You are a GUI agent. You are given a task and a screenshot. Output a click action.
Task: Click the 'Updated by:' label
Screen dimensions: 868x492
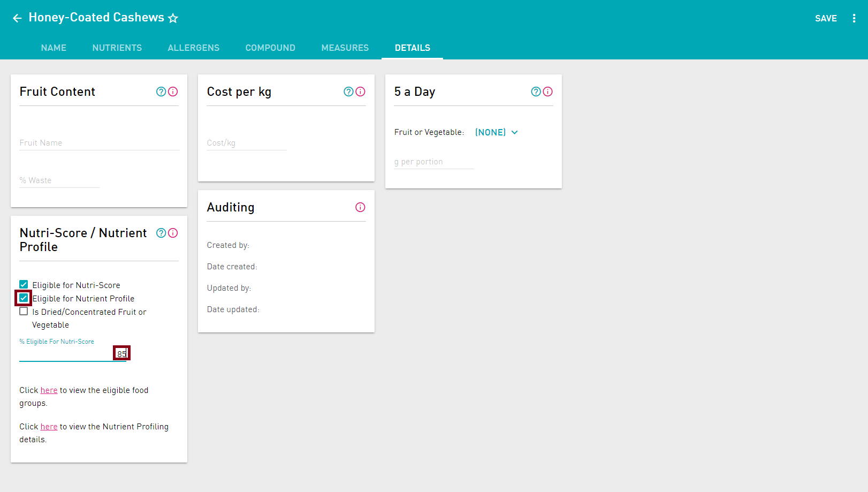coord(229,288)
